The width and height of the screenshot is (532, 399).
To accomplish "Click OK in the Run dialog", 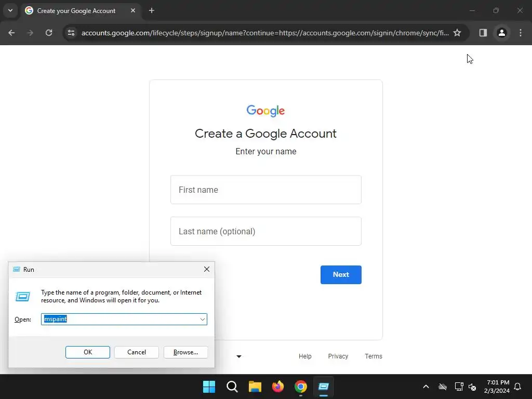I will [87, 352].
